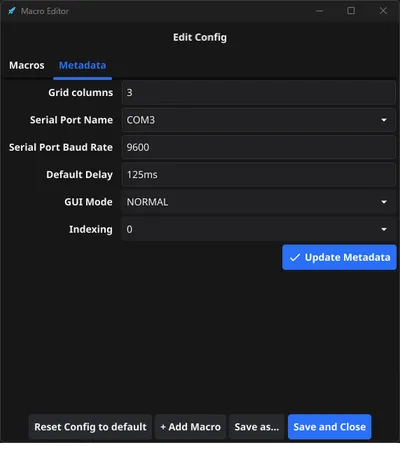Expand the Indexing dropdown

click(259, 229)
